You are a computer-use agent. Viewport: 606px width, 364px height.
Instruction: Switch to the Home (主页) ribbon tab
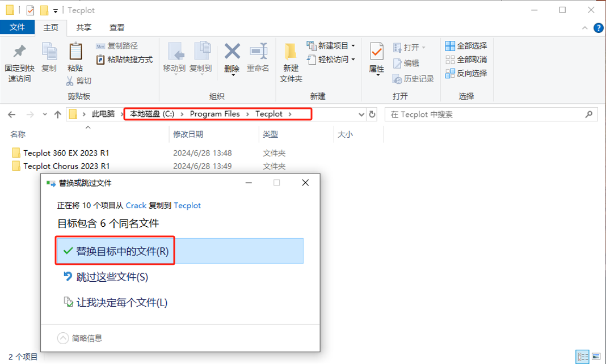(x=51, y=28)
